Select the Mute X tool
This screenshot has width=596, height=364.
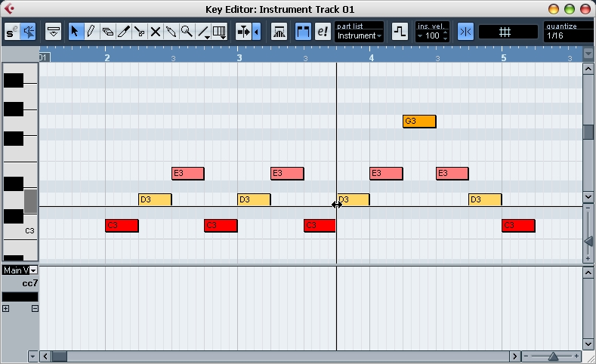[x=156, y=32]
